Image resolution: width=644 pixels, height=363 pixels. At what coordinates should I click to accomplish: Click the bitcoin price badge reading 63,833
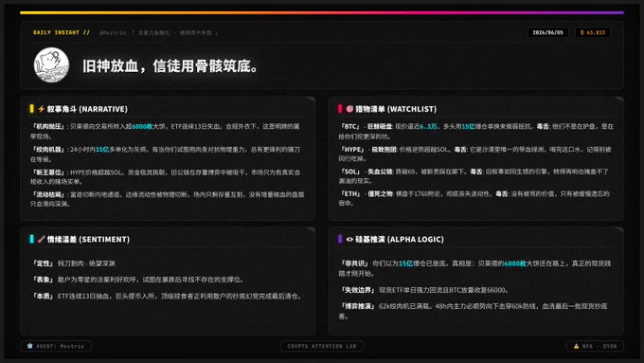593,32
